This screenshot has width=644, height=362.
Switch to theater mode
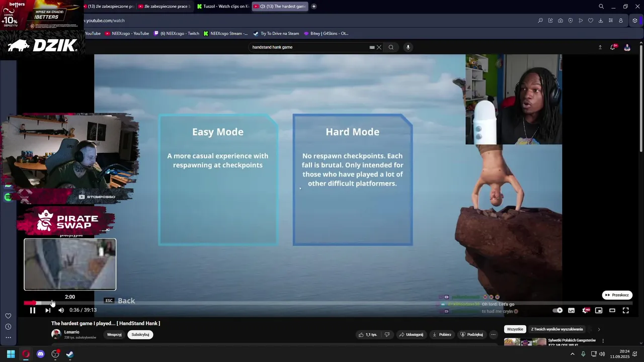(x=612, y=310)
